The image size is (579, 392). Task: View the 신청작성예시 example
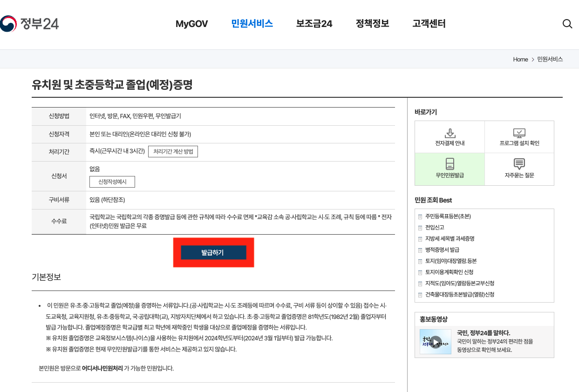pos(112,182)
